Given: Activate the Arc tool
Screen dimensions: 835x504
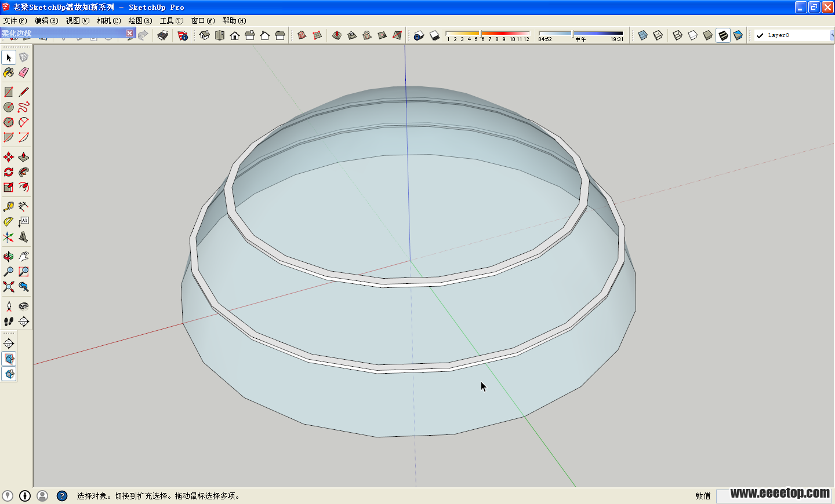Looking at the screenshot, I should (24, 122).
